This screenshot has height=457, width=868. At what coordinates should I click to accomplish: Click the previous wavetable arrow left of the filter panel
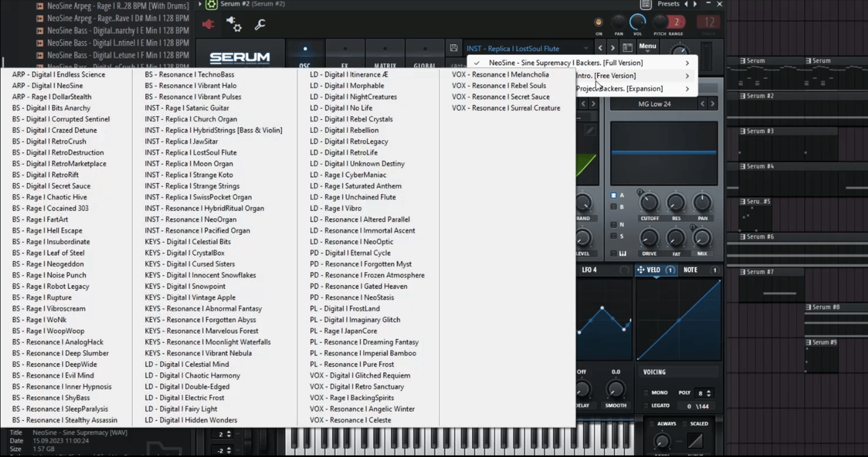583,104
